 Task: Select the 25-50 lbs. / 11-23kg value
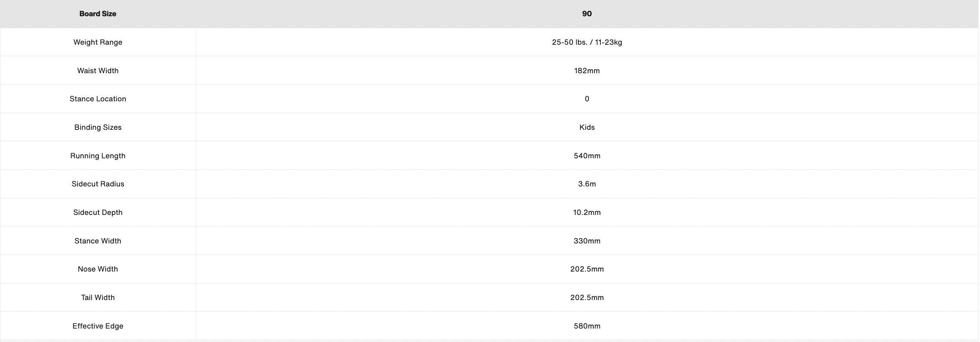pos(587,42)
